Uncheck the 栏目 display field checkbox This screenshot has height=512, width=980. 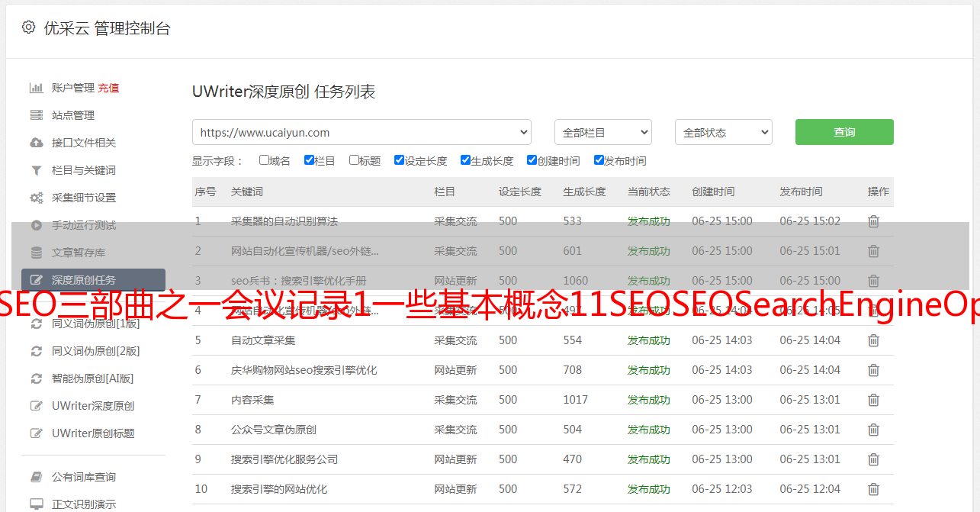309,160
